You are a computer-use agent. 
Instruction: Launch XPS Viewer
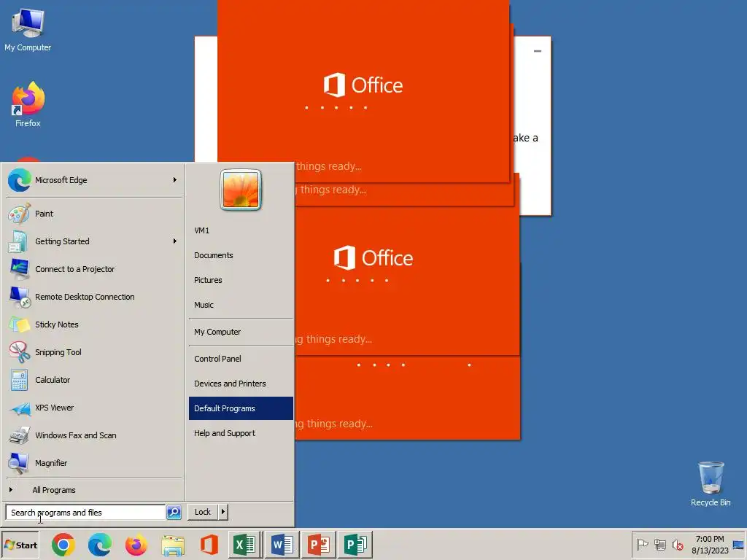pyautogui.click(x=93, y=408)
